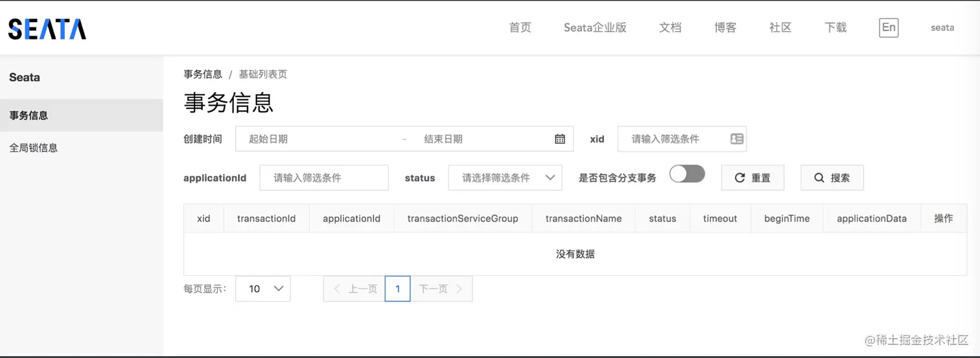Focus the xid filter input

(682, 139)
